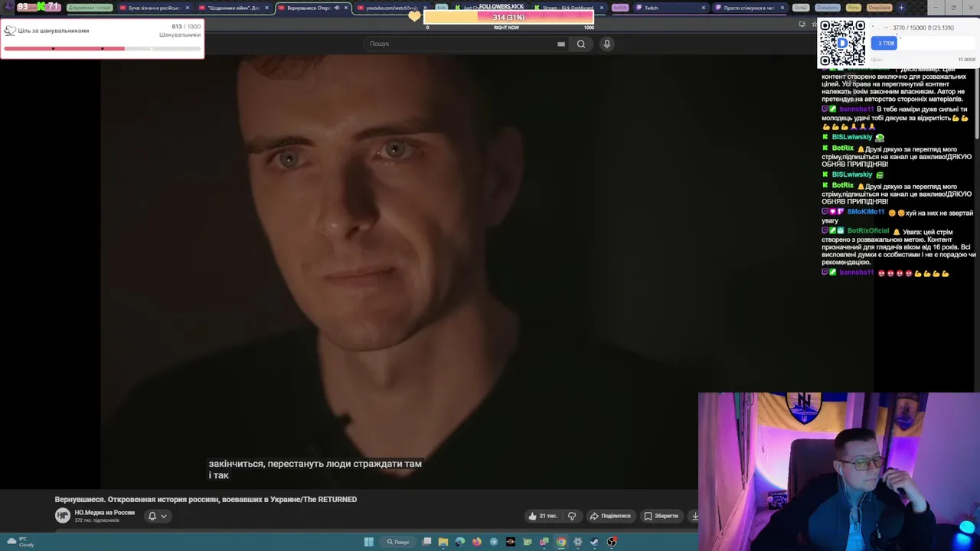Like the video with thumbs-up button
This screenshot has height=551, width=980.
point(542,516)
